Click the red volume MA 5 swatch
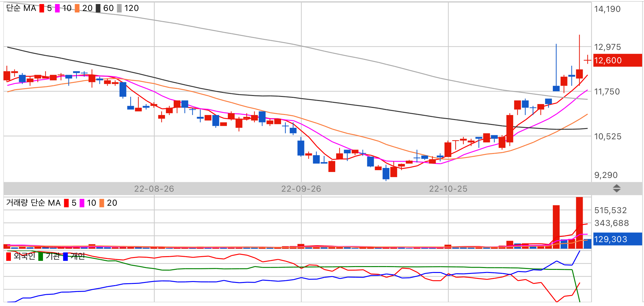The image size is (644, 306). 66,203
